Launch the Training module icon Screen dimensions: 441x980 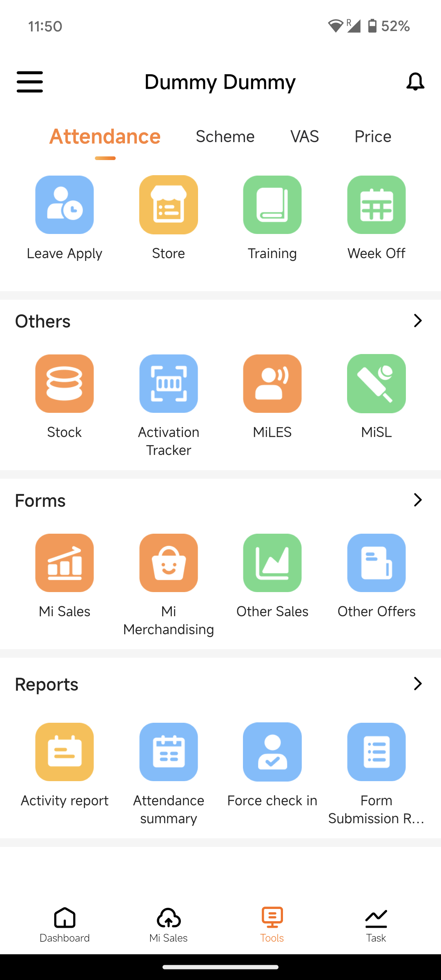(x=272, y=205)
